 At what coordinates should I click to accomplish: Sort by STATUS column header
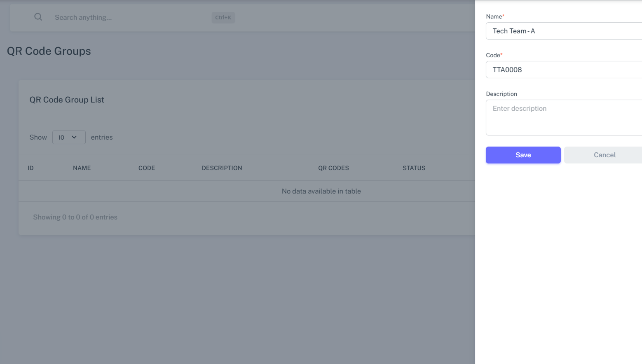[x=414, y=168]
